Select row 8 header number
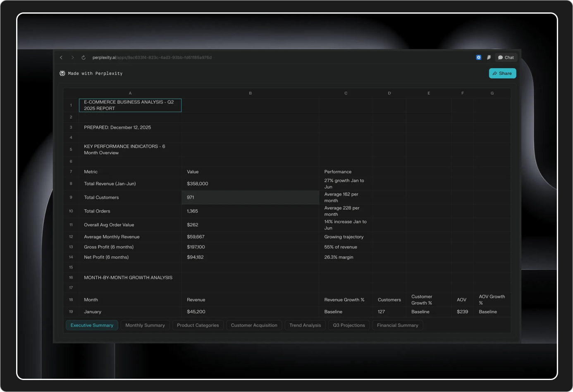Screen dimensions: 573x392 pos(71,184)
